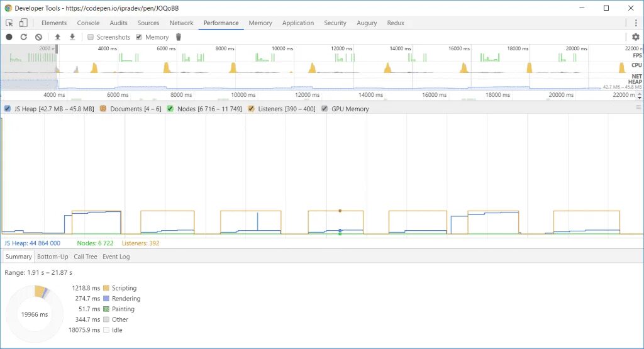Viewport: 644px width, 349px height.
Task: Select the Performance tab
Action: tap(221, 23)
